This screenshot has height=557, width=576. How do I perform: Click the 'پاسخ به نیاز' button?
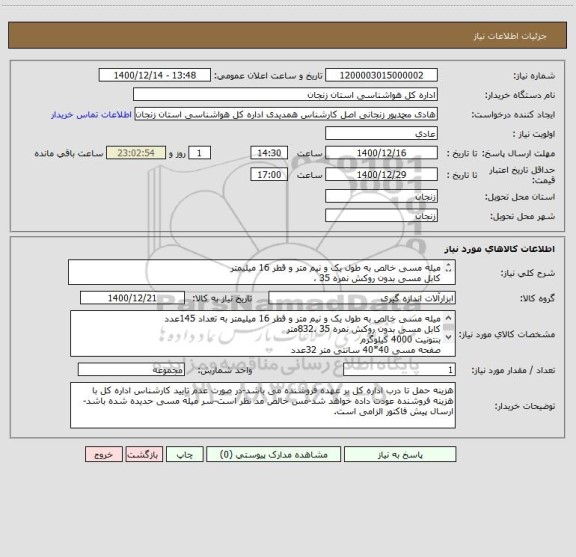click(400, 454)
